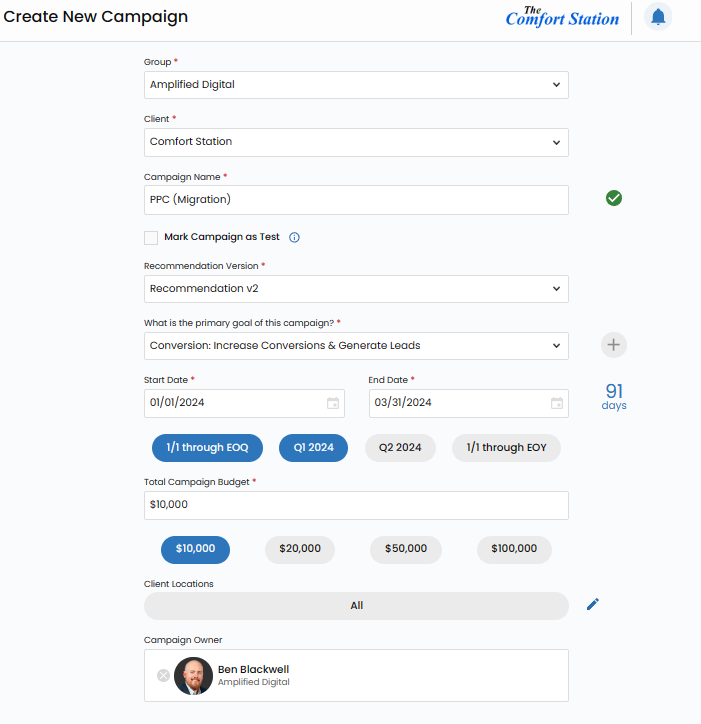Viewport: 701px width, 724px height.
Task: Click the plus icon beside primary goal
Action: [614, 345]
